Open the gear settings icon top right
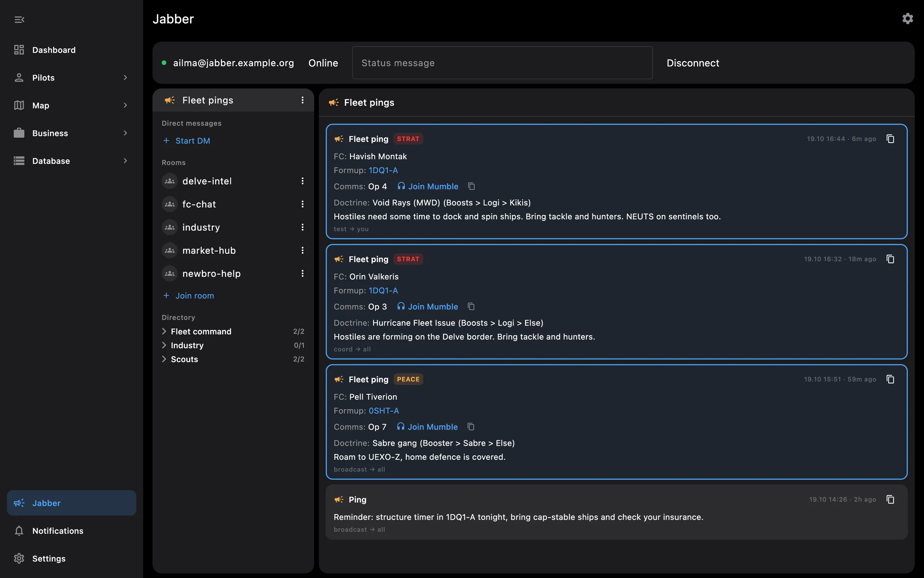 907,18
